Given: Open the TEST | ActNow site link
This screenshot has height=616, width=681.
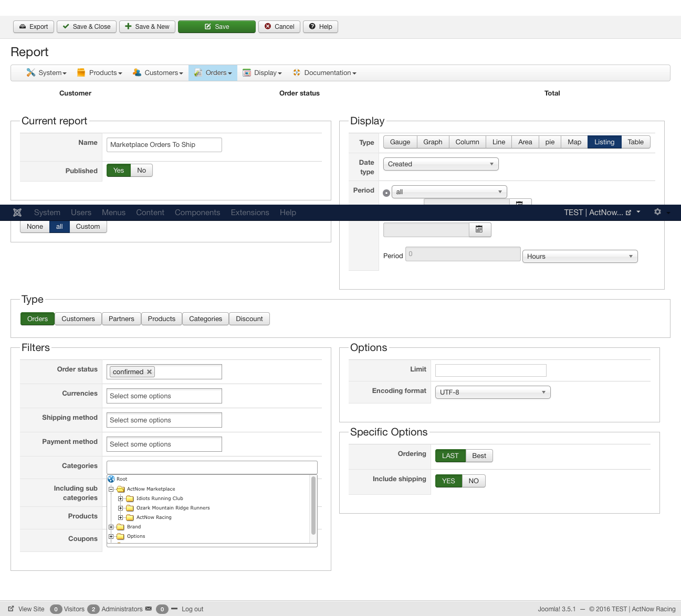Looking at the screenshot, I should pos(598,213).
